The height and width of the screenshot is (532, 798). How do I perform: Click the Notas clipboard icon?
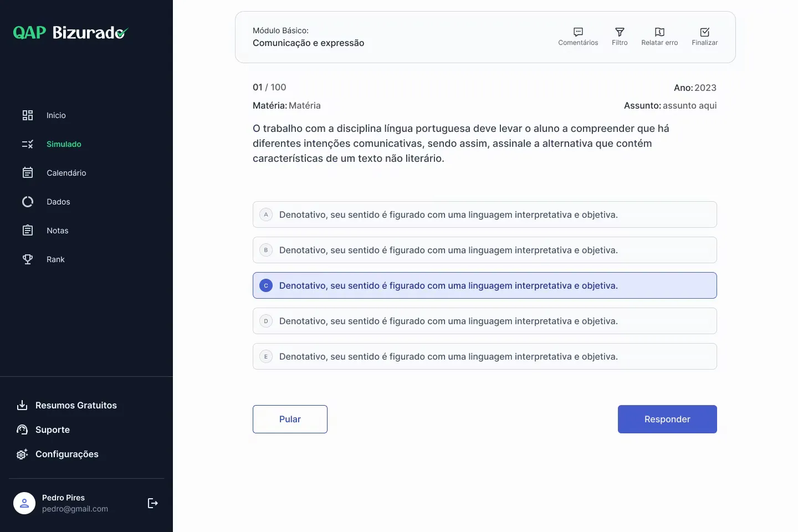(28, 231)
